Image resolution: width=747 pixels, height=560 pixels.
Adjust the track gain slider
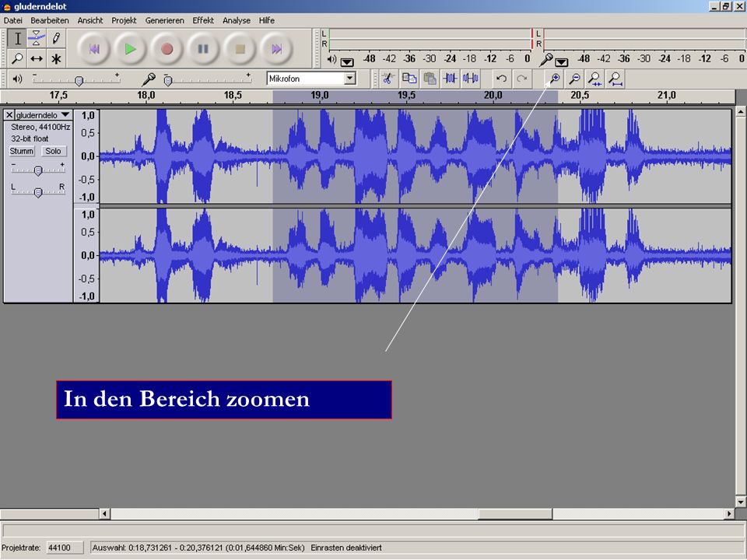(38, 170)
